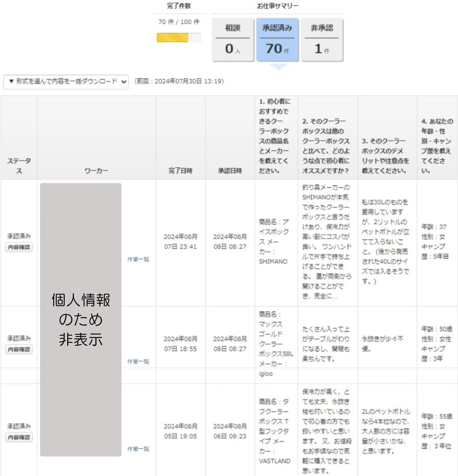Screen dimensions: 458x476
Task: Click approval date 2024年08月06日 09:23
Action: (230, 431)
